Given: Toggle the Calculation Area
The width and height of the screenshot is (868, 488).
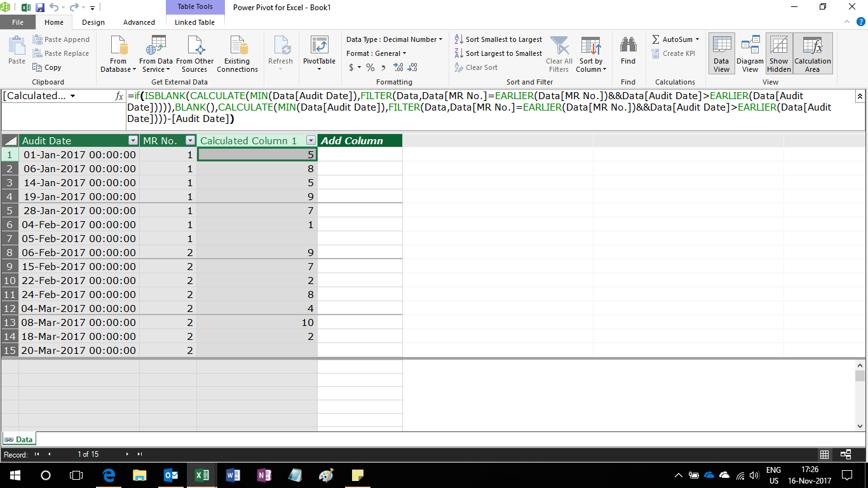Looking at the screenshot, I should click(x=813, y=54).
